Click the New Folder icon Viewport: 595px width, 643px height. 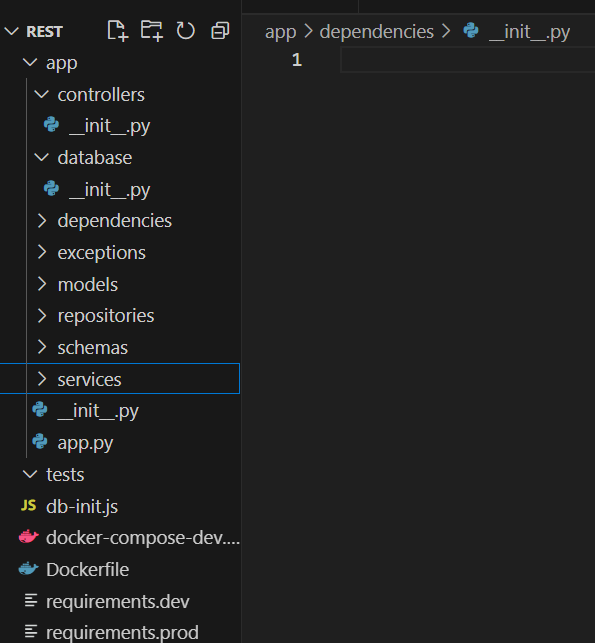click(x=152, y=31)
